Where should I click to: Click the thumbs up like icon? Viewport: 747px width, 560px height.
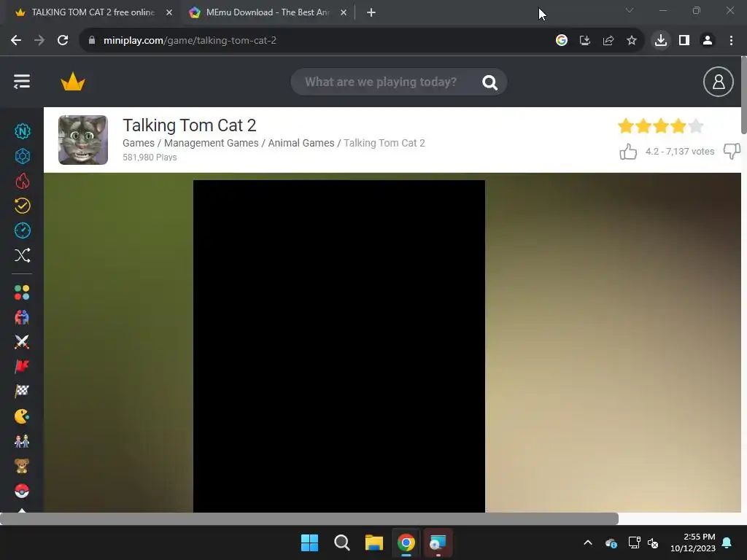click(628, 152)
